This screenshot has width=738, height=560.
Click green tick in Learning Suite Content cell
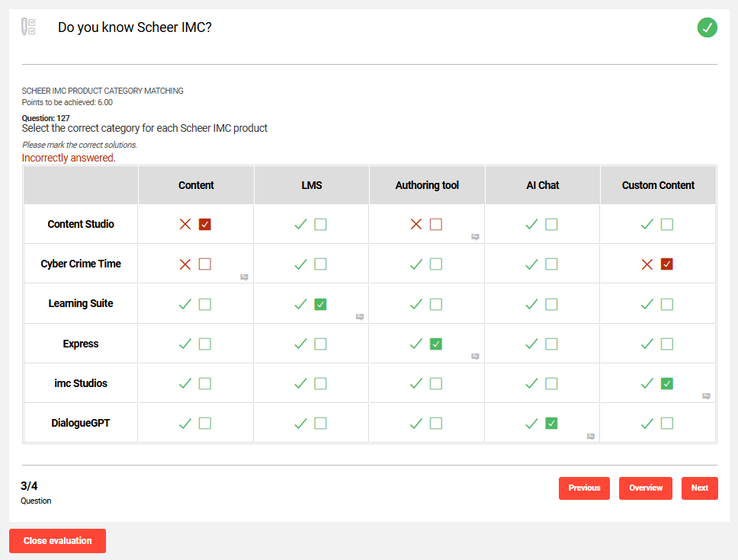pyautogui.click(x=185, y=304)
